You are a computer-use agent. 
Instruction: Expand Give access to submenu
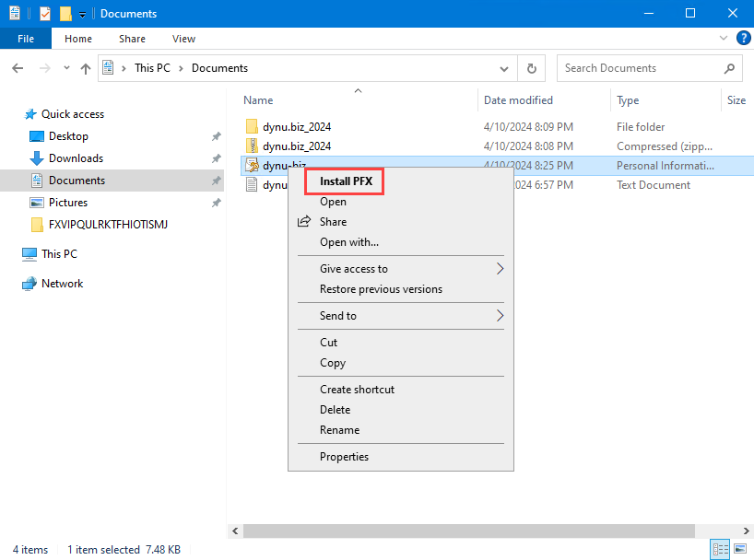point(401,269)
